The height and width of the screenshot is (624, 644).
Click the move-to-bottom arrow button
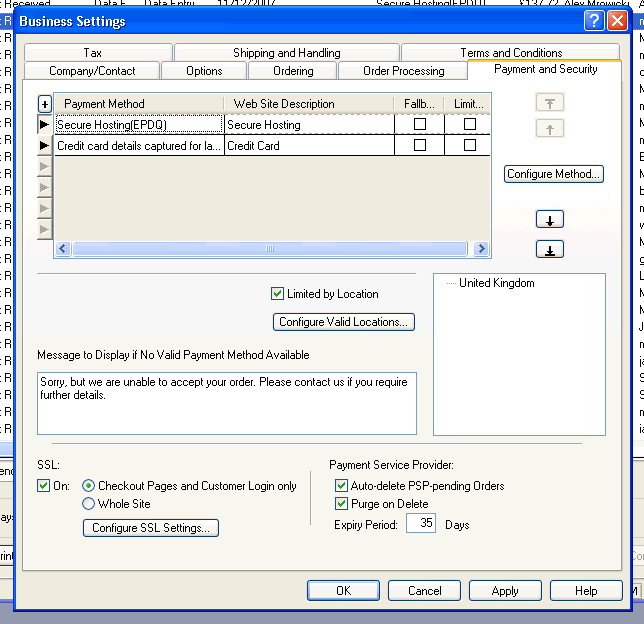coord(550,250)
